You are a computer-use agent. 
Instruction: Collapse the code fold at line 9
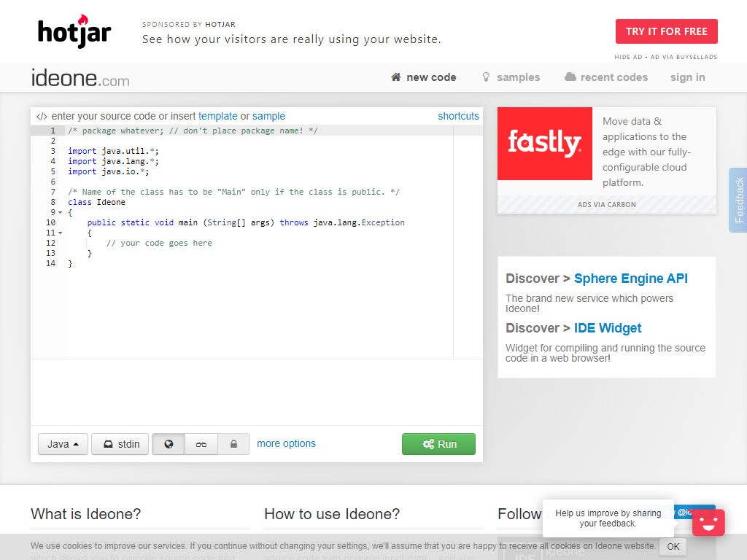(x=60, y=212)
